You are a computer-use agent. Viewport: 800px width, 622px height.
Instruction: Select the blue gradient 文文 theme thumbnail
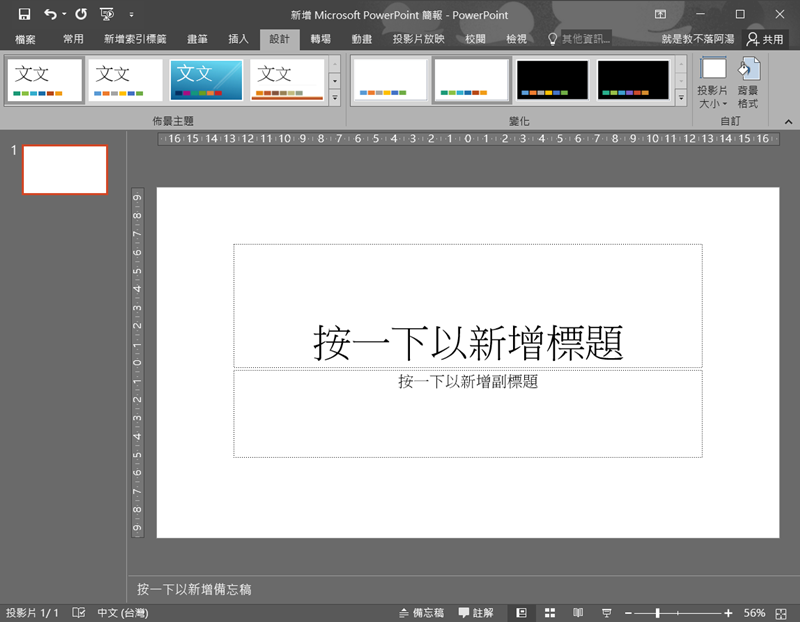[206, 79]
